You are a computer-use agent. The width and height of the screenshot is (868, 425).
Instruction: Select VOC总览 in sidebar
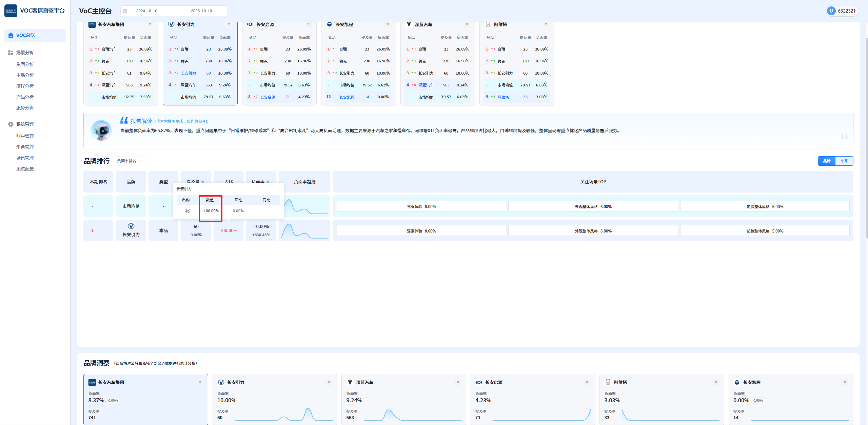25,35
